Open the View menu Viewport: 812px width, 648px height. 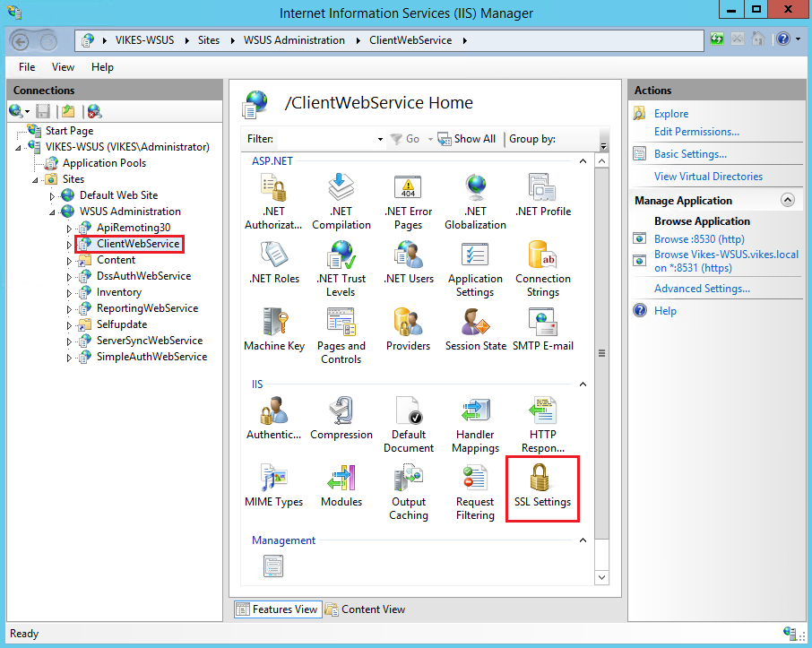63,66
